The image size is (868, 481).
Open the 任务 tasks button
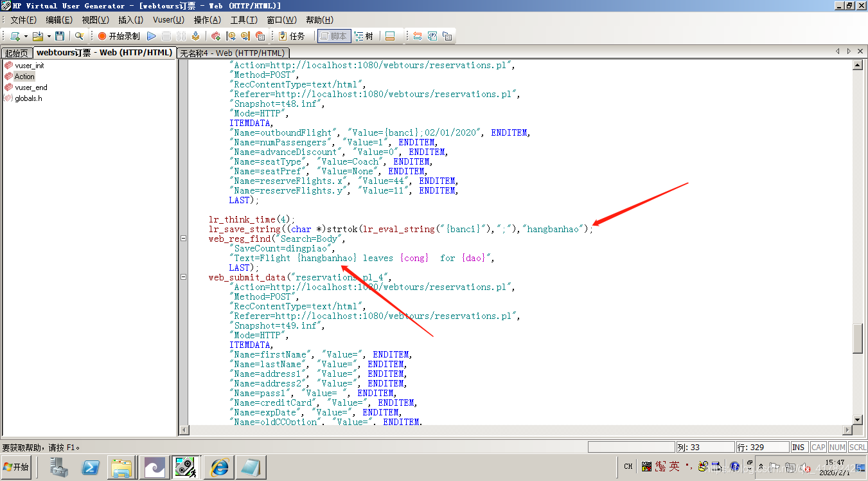tap(292, 36)
